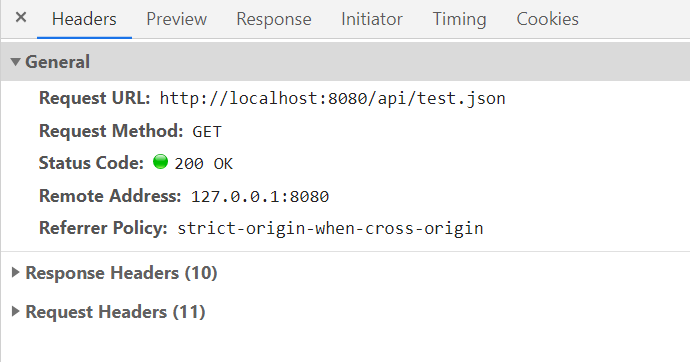
Task: Collapse the General section triangle
Action: [x=15, y=62]
